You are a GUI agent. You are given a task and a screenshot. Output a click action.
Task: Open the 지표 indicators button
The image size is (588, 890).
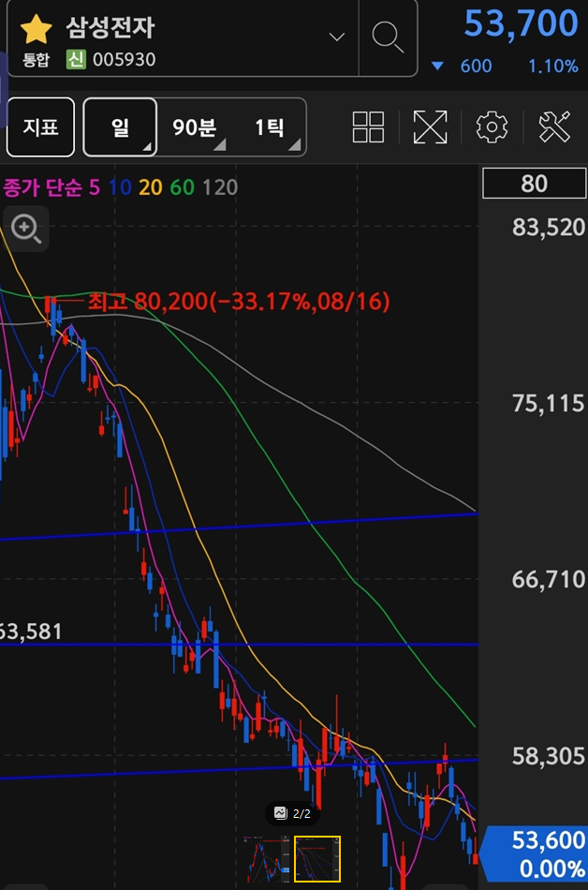(x=40, y=126)
